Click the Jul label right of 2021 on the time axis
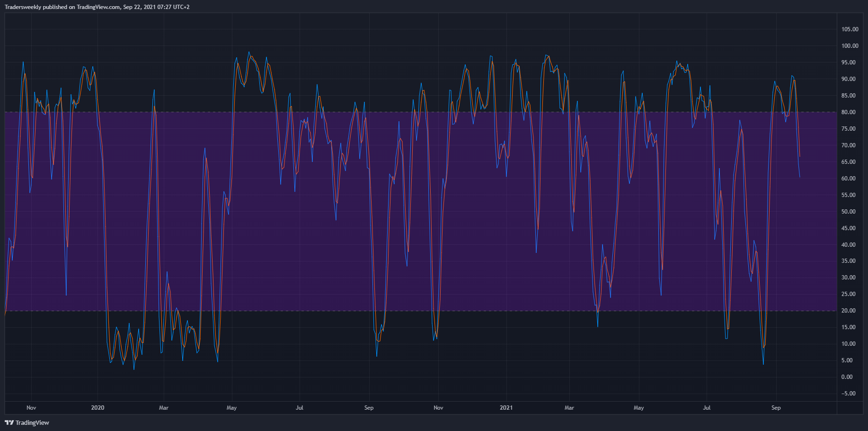868x431 pixels. 707,408
